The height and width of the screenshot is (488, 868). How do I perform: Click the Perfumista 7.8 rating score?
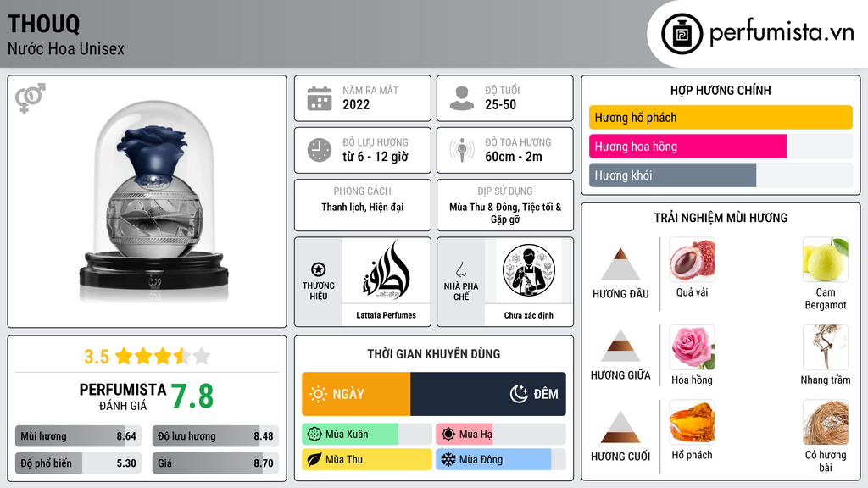[x=192, y=396]
